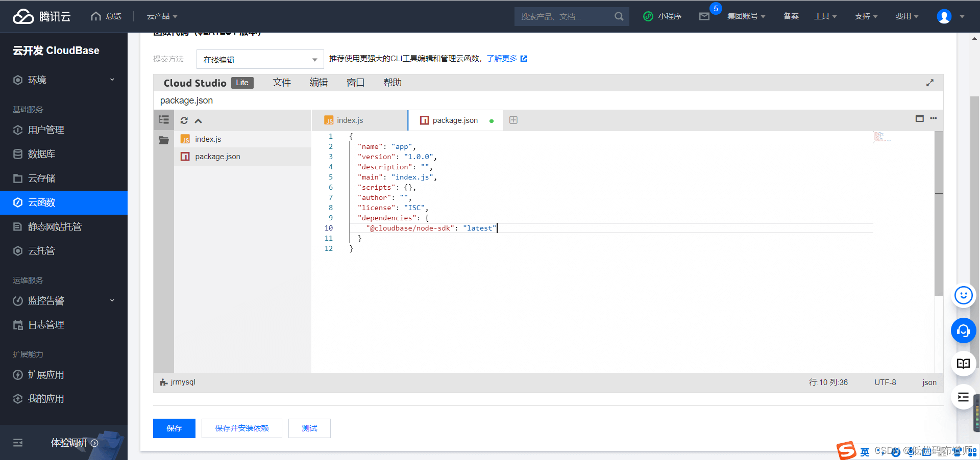Screen dimensions: 980x460
Task: Open the 编辑 menu in Cloud Studio
Action: [318, 83]
